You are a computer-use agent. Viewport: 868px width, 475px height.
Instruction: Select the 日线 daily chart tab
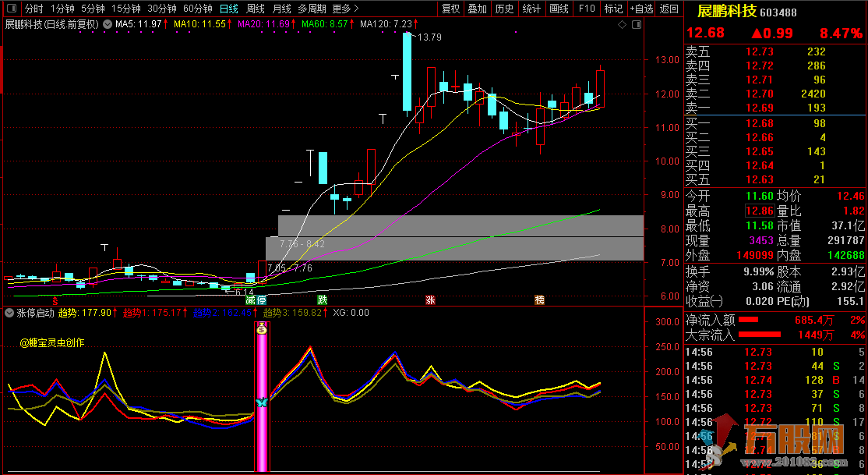[x=228, y=9]
